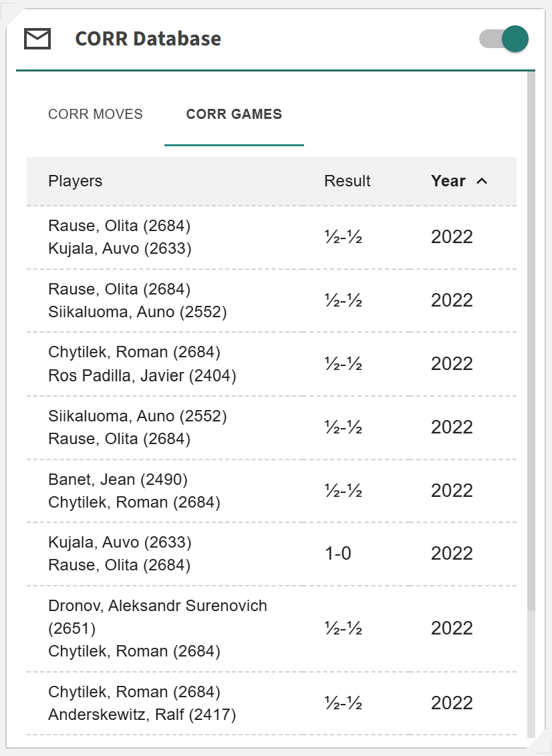Toggle the CORR Database switch off
The height and width of the screenshot is (756, 552).
[505, 39]
